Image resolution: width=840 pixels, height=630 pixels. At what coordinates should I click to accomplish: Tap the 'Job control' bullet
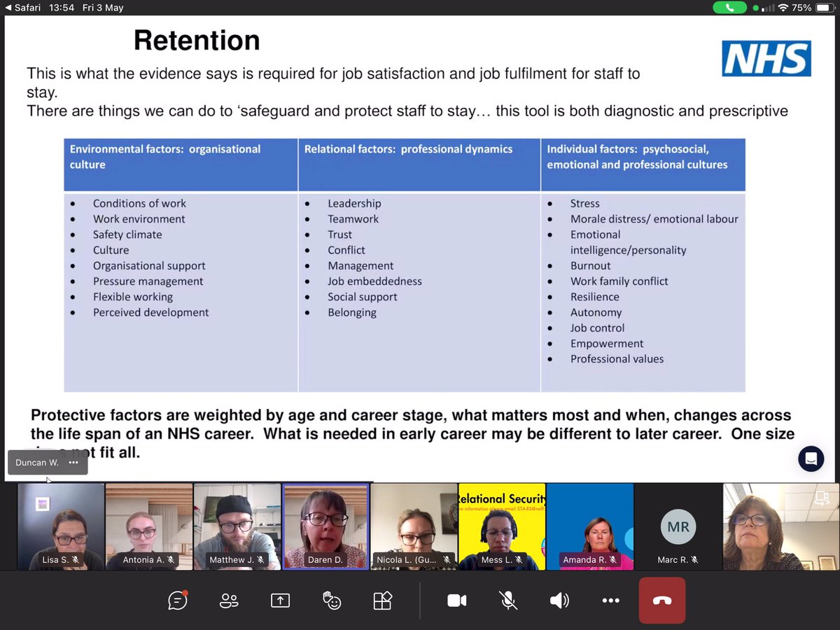(x=598, y=328)
